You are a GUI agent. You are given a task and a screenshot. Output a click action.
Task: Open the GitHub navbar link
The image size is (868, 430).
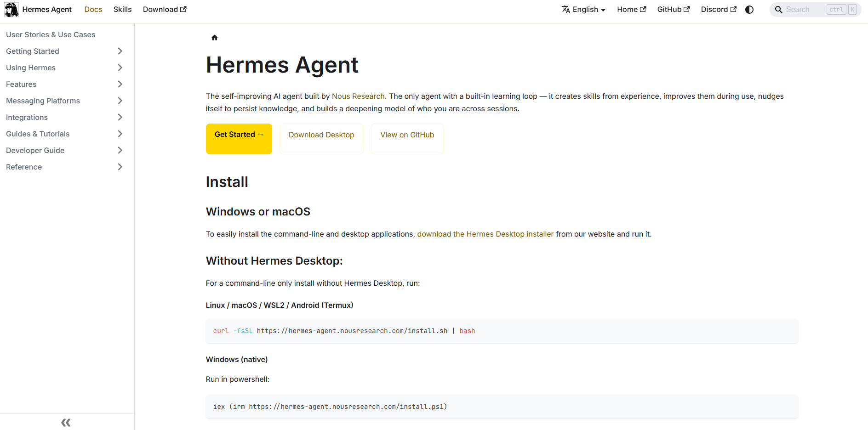(x=674, y=9)
